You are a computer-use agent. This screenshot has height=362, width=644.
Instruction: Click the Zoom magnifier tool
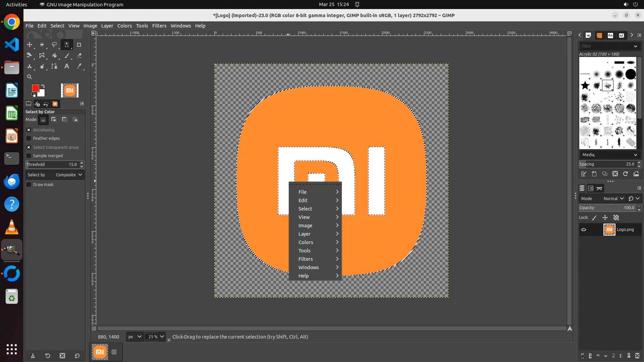click(x=30, y=77)
